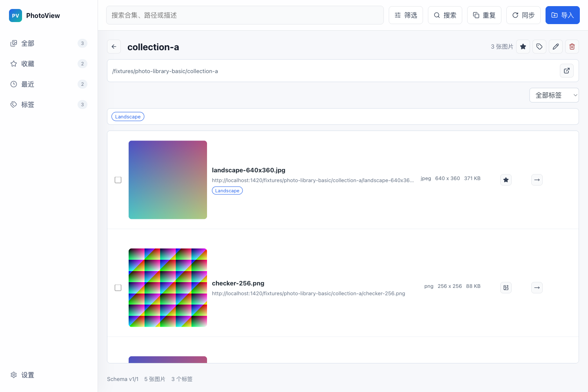Select the checkbox for landscape-640x360.jpg

coord(118,180)
